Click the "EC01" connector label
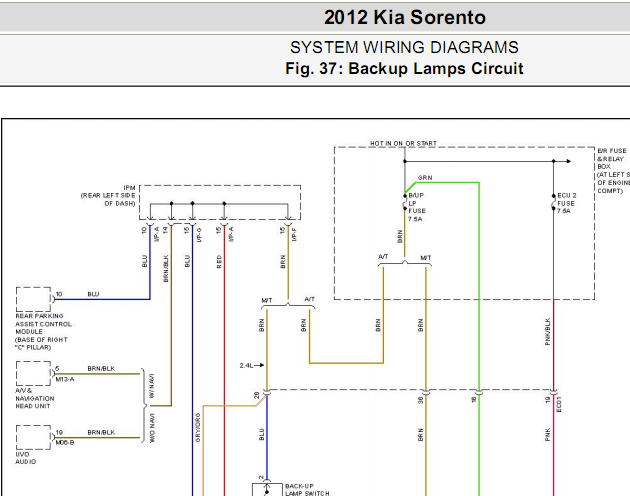630x496 pixels. 559,404
